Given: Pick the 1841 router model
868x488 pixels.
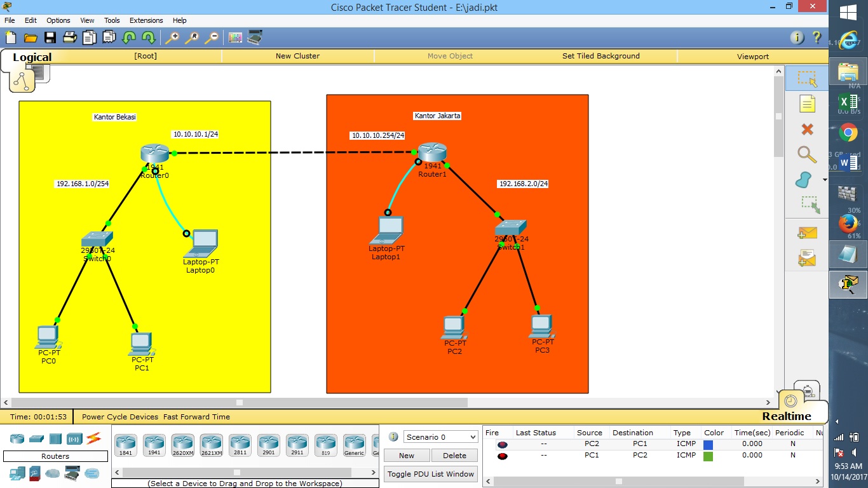Looking at the screenshot, I should tap(125, 445).
